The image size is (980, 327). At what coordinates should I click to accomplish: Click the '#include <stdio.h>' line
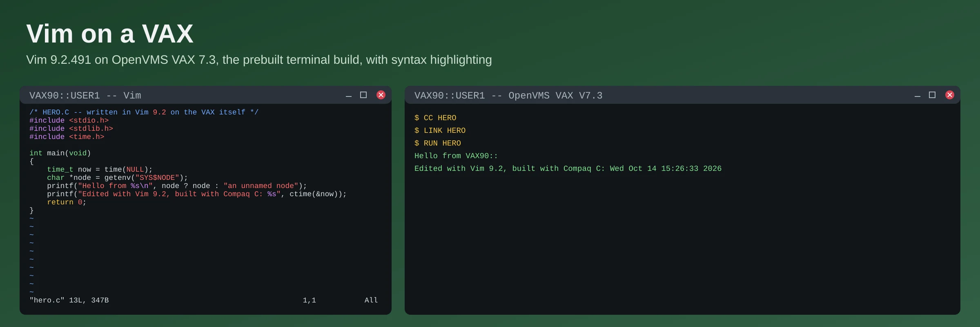pos(69,120)
